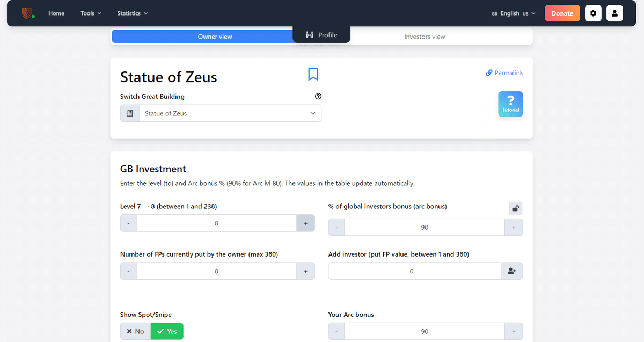Open the settings gear icon
Screen dimensions: 644x342
593,13
